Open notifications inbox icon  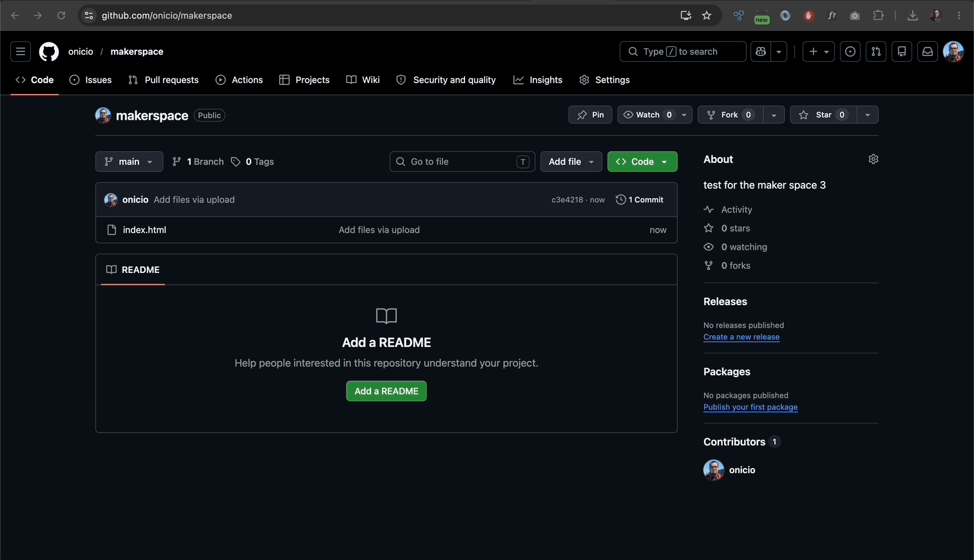pos(928,51)
